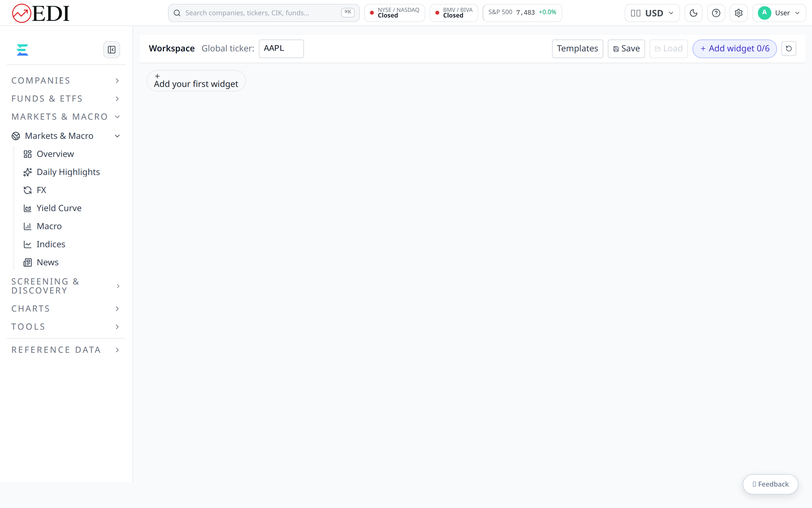Focus the company search box
Viewport: 812px width, 508px height.
pos(264,13)
